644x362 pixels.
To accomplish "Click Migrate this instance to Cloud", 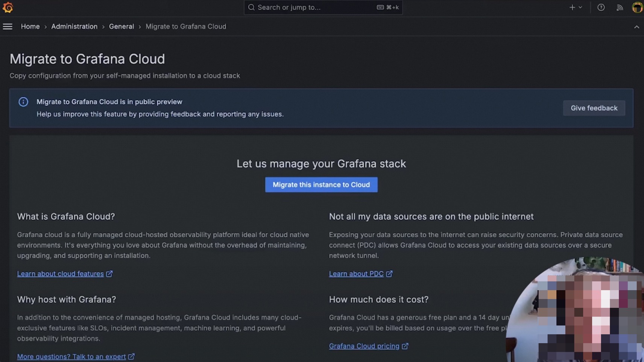I will 321,185.
